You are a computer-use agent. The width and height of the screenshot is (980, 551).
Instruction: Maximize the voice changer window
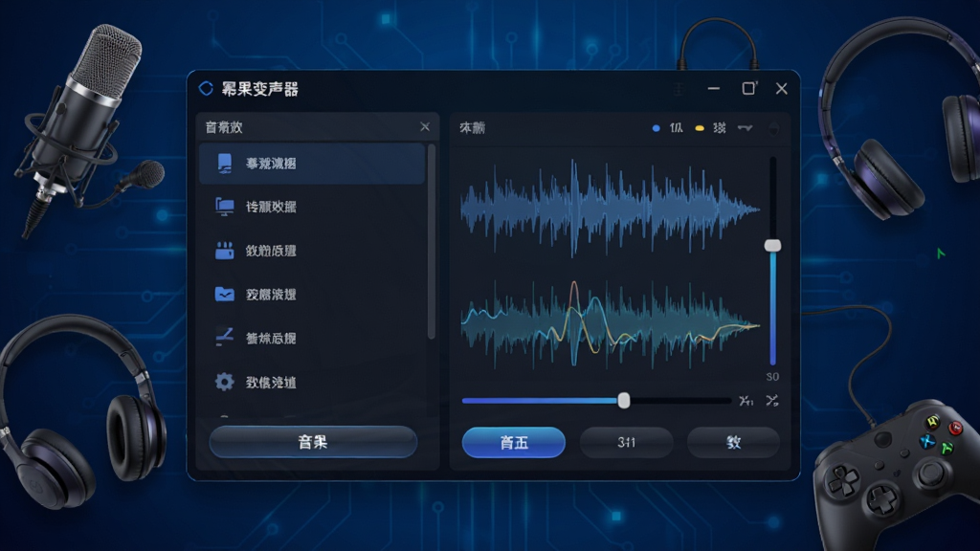tap(748, 89)
